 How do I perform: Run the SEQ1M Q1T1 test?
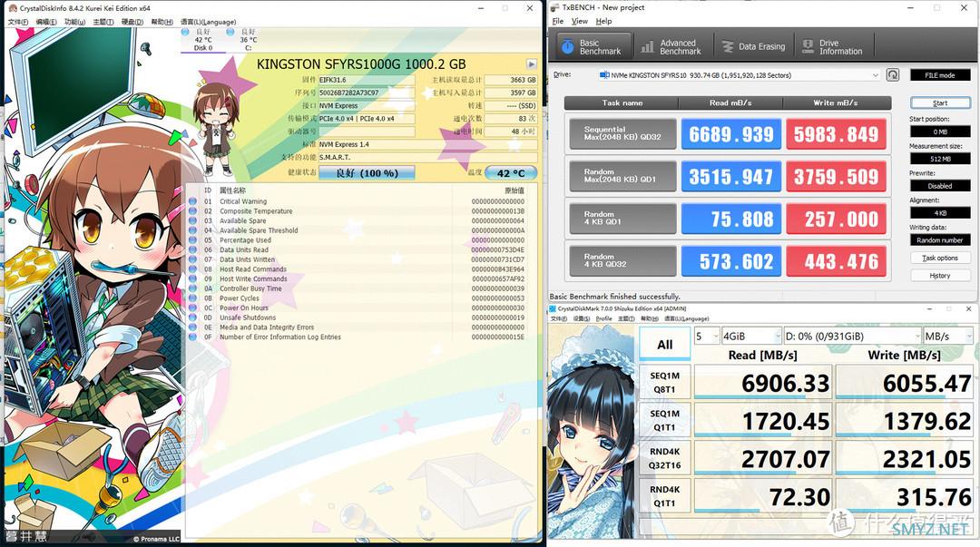point(664,420)
